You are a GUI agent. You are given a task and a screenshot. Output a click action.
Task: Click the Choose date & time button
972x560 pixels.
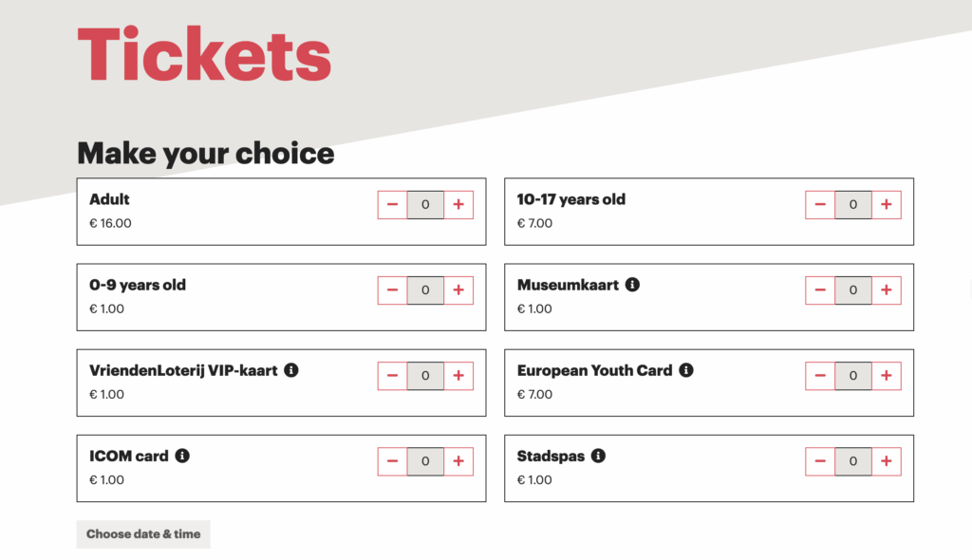[x=142, y=533]
